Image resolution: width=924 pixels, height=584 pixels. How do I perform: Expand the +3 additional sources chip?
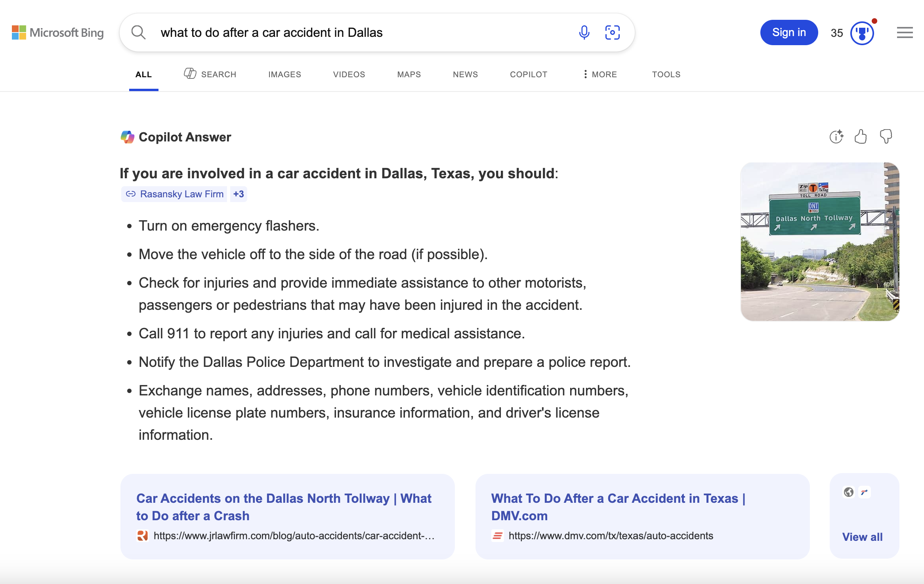click(239, 194)
